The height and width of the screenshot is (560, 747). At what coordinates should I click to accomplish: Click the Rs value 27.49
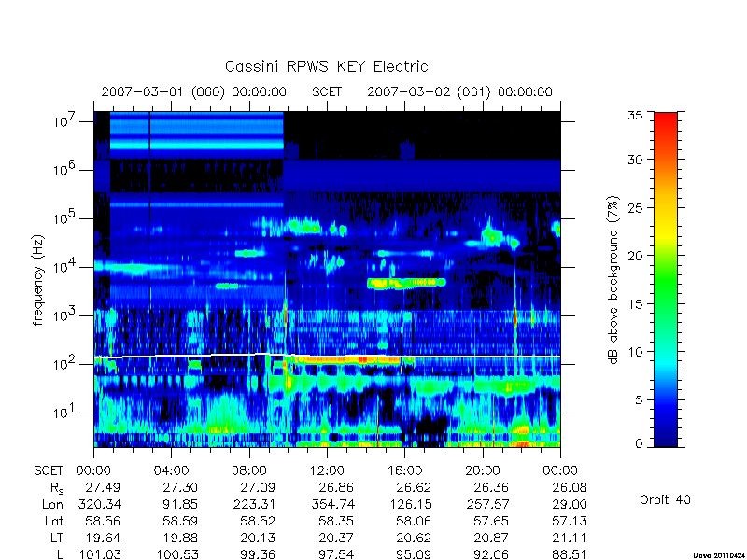103,487
